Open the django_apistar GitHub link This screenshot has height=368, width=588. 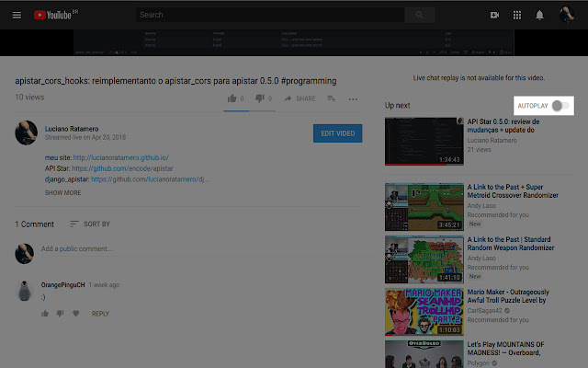(150, 179)
